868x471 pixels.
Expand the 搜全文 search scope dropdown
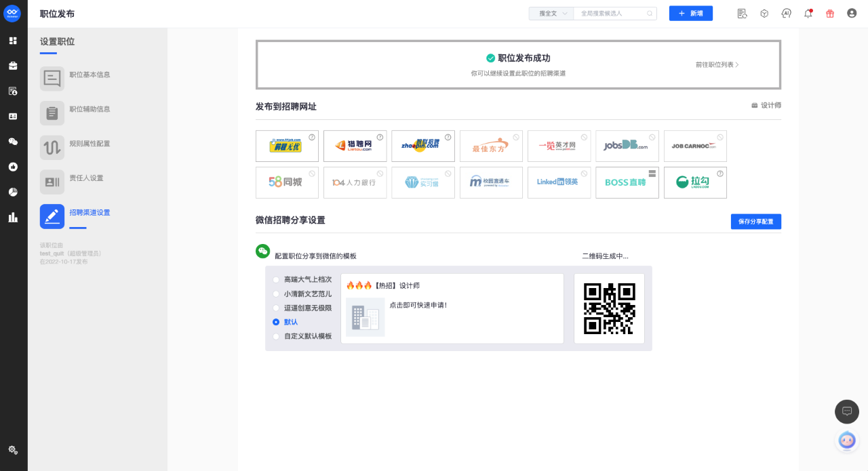point(551,14)
